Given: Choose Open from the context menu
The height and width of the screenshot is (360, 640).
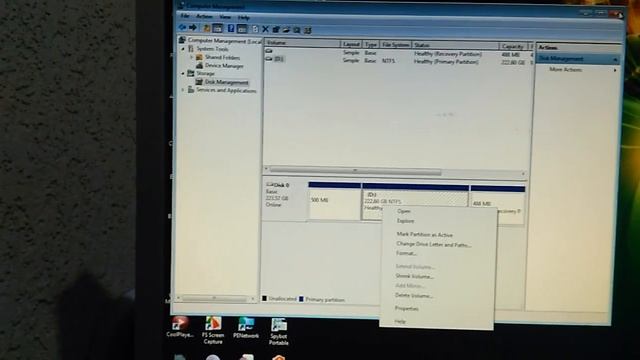Looking at the screenshot, I should 404,211.
